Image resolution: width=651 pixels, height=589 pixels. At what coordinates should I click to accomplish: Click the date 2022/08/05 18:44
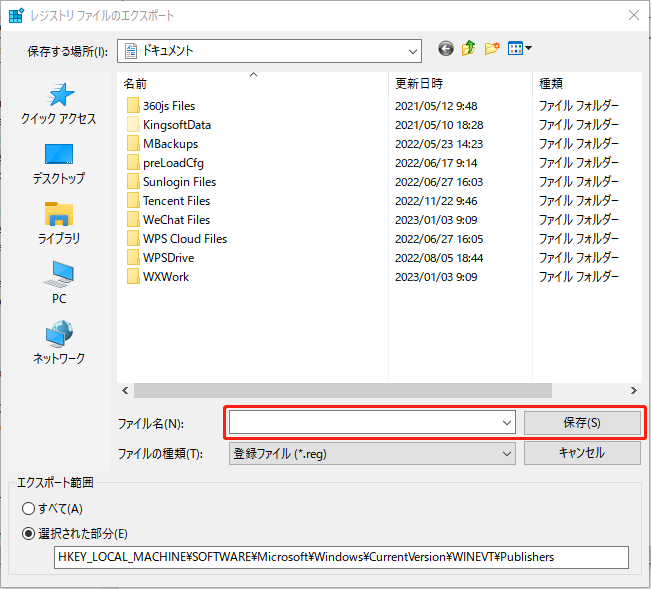click(439, 258)
